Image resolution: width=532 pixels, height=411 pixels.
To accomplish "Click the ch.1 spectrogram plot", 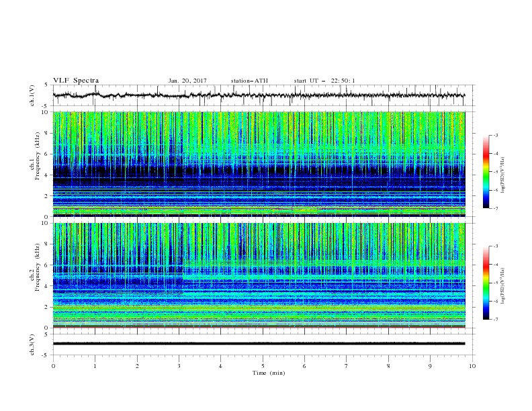I will click(259, 164).
